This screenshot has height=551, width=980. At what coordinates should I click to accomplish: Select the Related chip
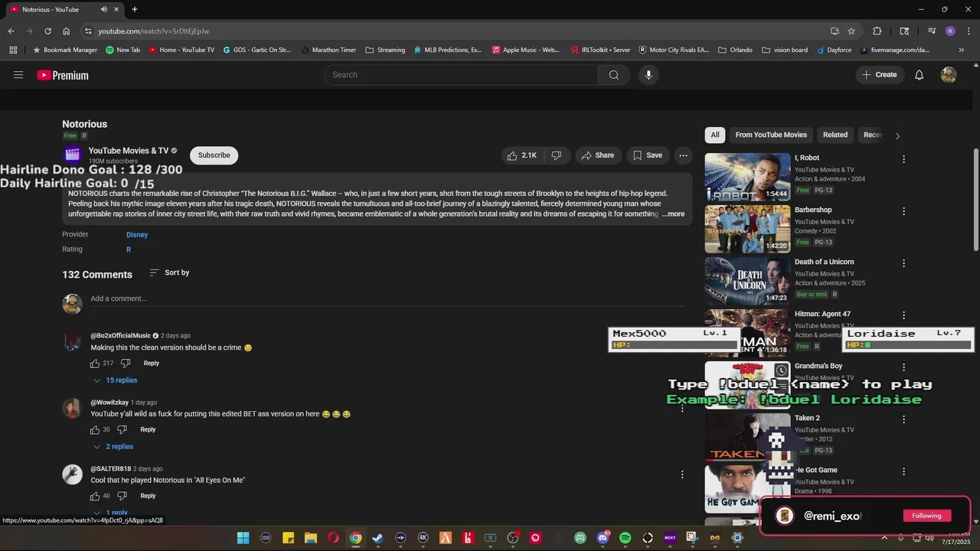pyautogui.click(x=835, y=135)
